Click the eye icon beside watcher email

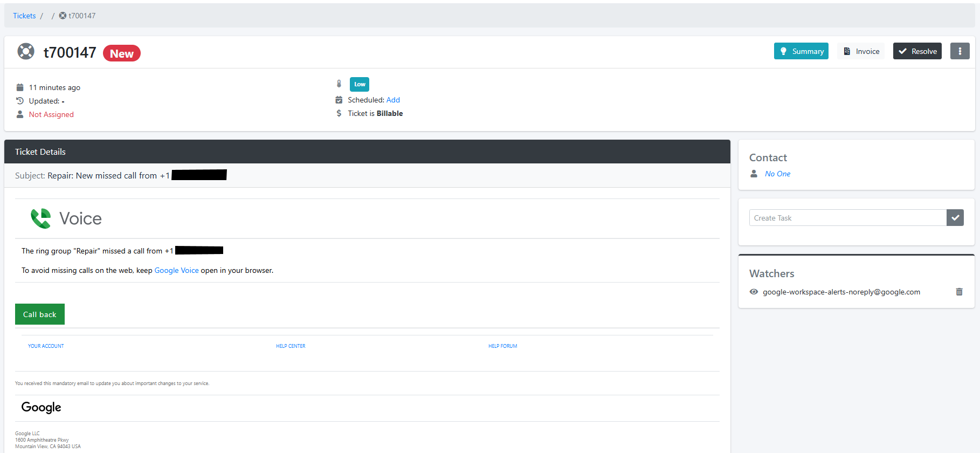(754, 292)
